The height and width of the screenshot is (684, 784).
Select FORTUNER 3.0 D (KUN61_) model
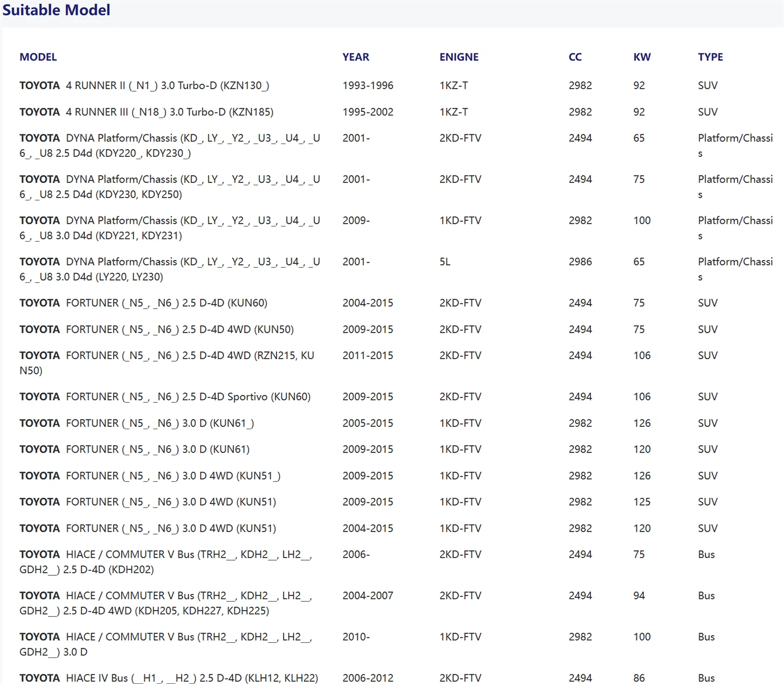[x=137, y=423]
